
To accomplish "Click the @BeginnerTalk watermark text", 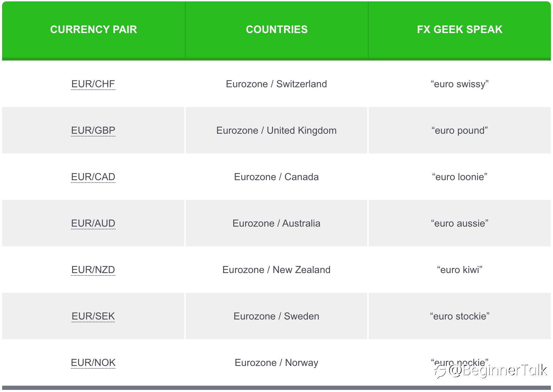I will [498, 371].
